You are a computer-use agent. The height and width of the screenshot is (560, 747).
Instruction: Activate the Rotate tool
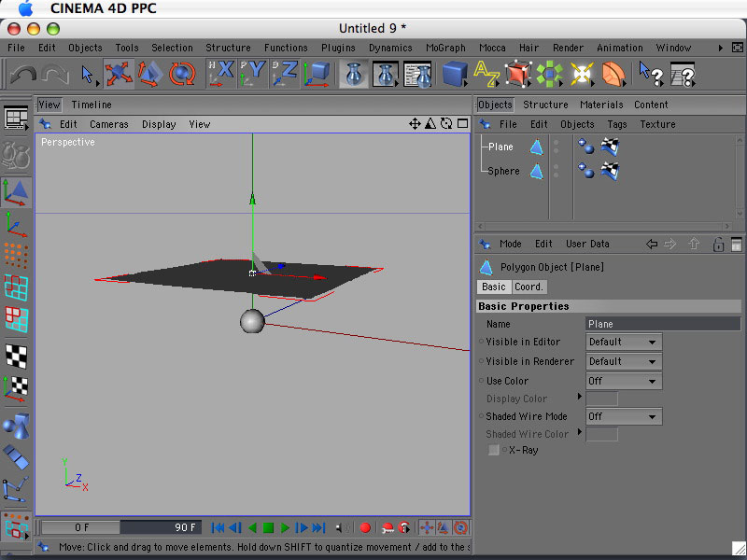pos(181,74)
